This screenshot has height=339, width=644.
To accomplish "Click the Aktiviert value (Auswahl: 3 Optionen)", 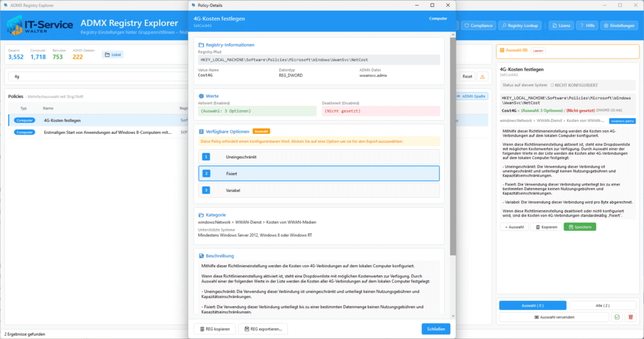I will 257,111.
